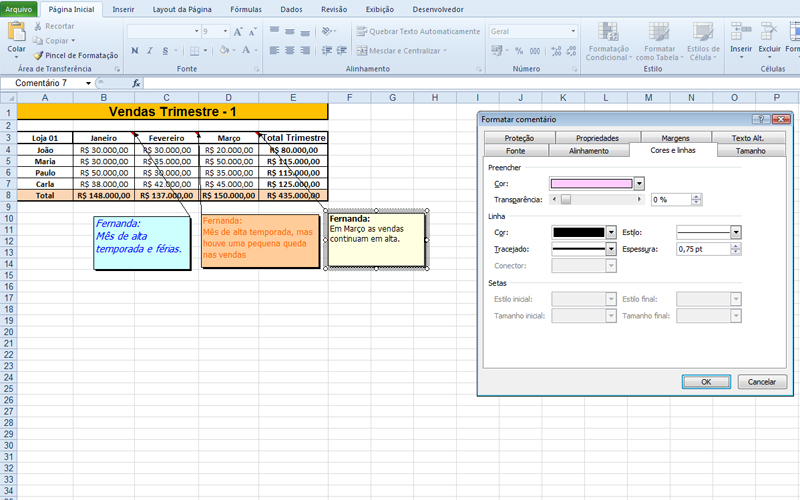This screenshot has height=500, width=800.
Task: Click the black line color swatch
Action: (x=579, y=233)
